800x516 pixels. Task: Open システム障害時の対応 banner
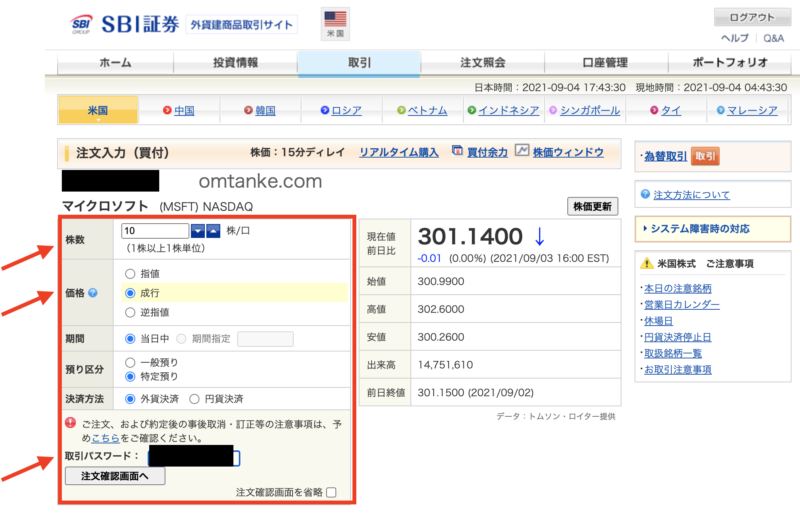pos(713,229)
